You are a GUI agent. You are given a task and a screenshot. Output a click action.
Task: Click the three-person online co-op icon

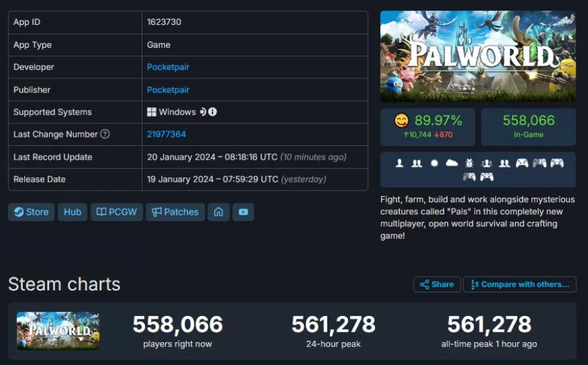pos(487,164)
